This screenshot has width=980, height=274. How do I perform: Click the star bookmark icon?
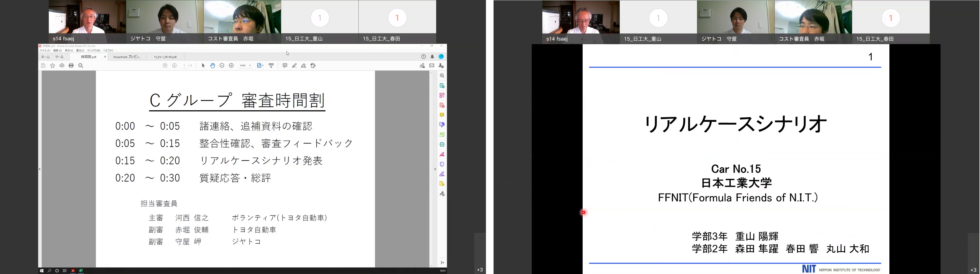coord(52,65)
